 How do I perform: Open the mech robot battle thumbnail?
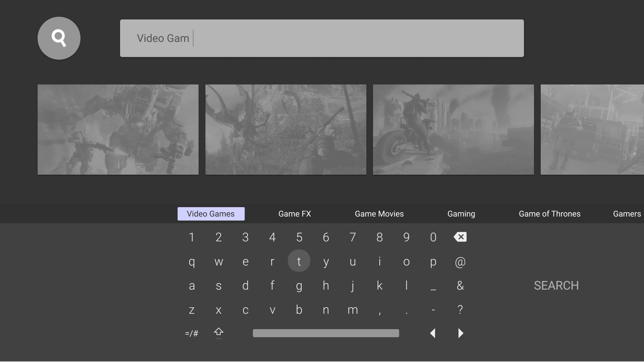click(x=118, y=129)
